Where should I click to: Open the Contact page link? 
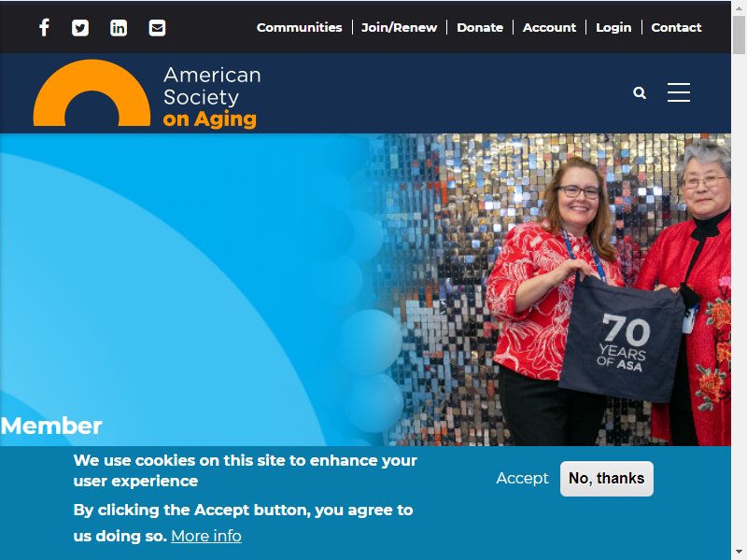676,28
